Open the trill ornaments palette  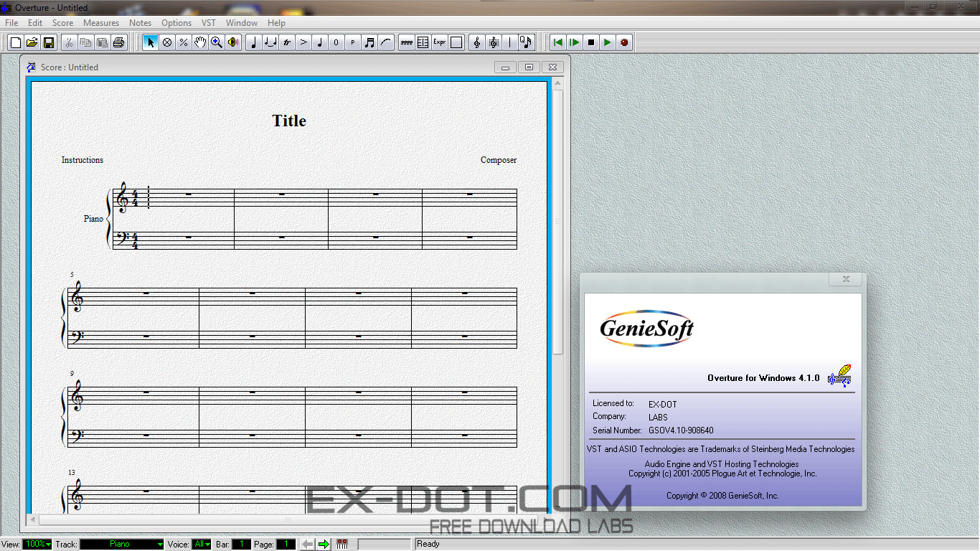(287, 42)
